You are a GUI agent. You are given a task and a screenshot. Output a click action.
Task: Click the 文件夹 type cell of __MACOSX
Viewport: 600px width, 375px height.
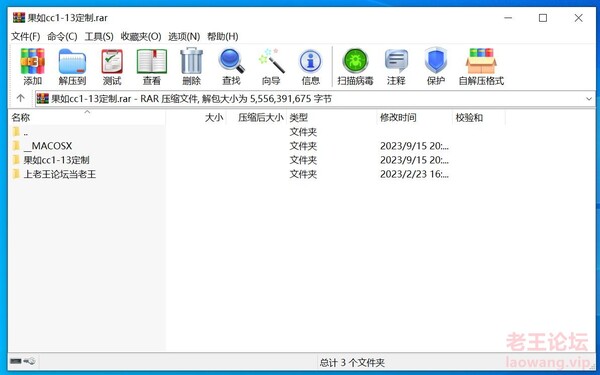(303, 146)
